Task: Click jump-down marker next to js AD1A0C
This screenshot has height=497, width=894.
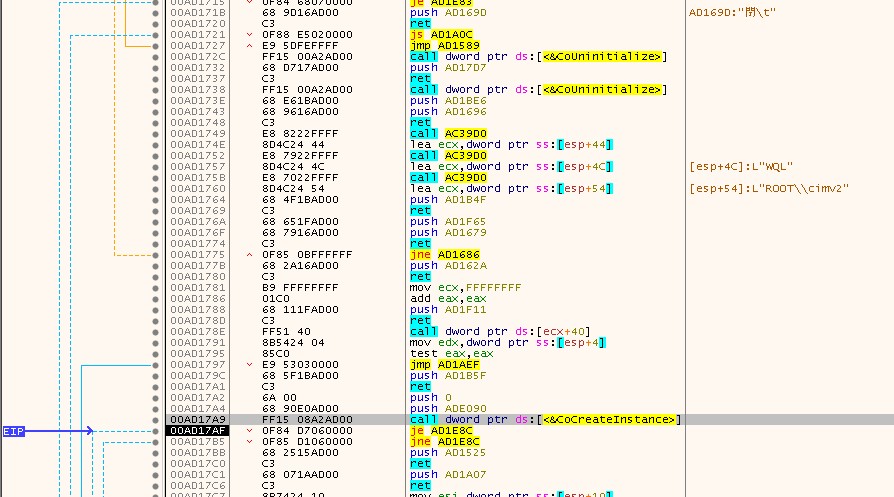Action: (x=250, y=35)
